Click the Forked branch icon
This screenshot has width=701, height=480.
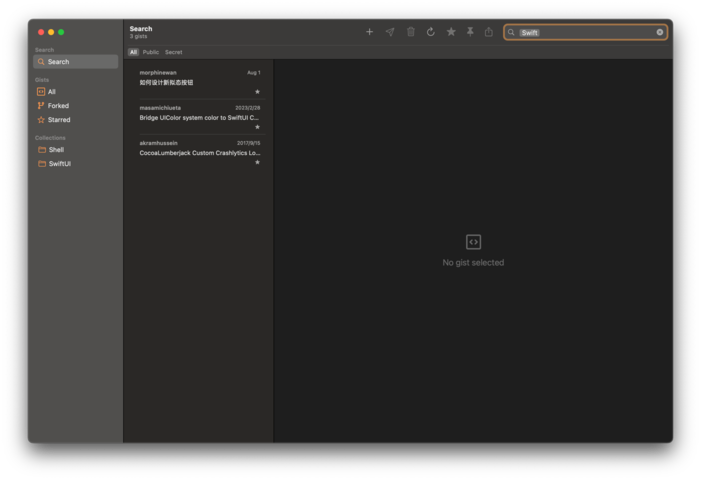(x=41, y=105)
